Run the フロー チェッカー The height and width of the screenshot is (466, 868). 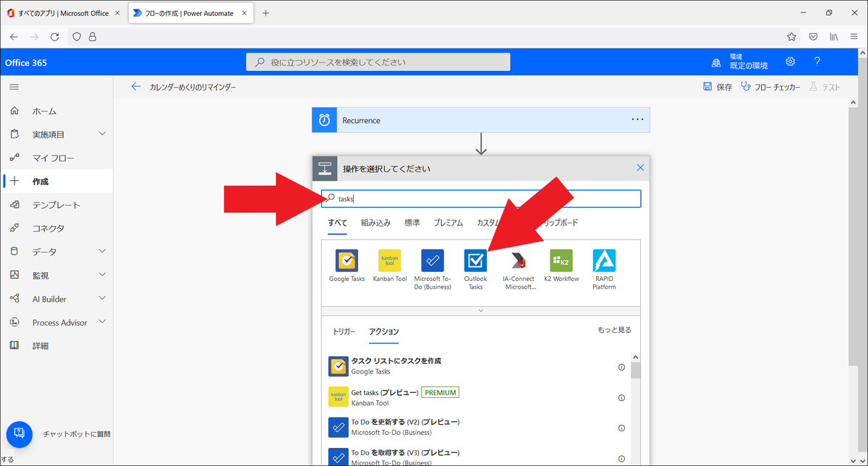click(770, 87)
